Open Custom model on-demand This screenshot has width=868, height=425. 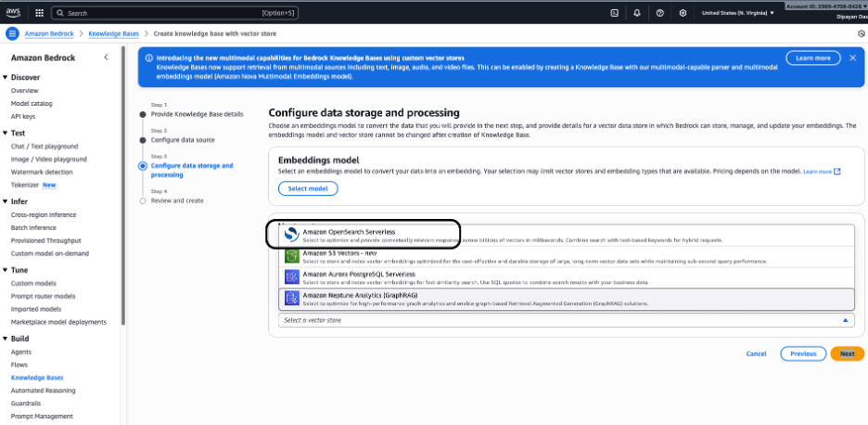(50, 253)
